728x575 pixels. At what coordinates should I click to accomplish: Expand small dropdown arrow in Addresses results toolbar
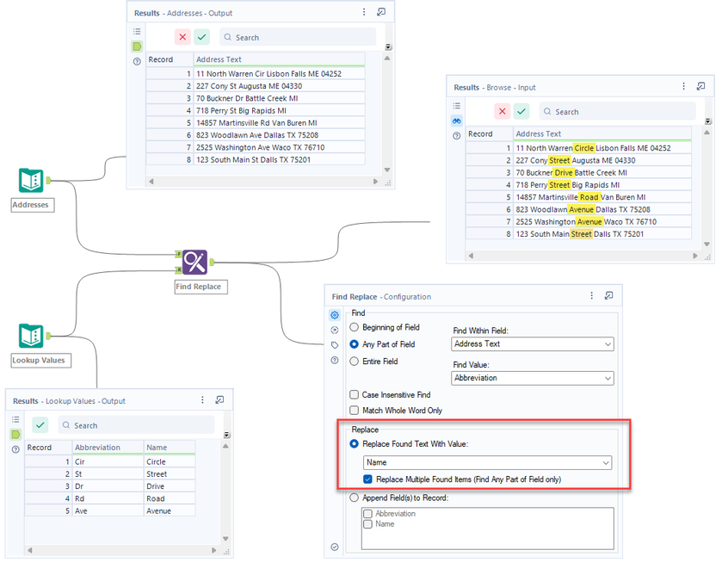tap(389, 46)
